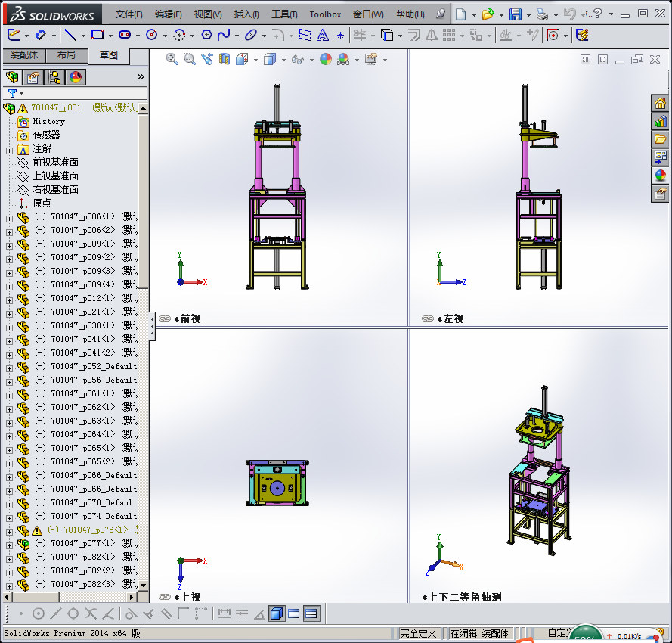Click the Print button
Screen dimensions: 672x643
[542, 14]
